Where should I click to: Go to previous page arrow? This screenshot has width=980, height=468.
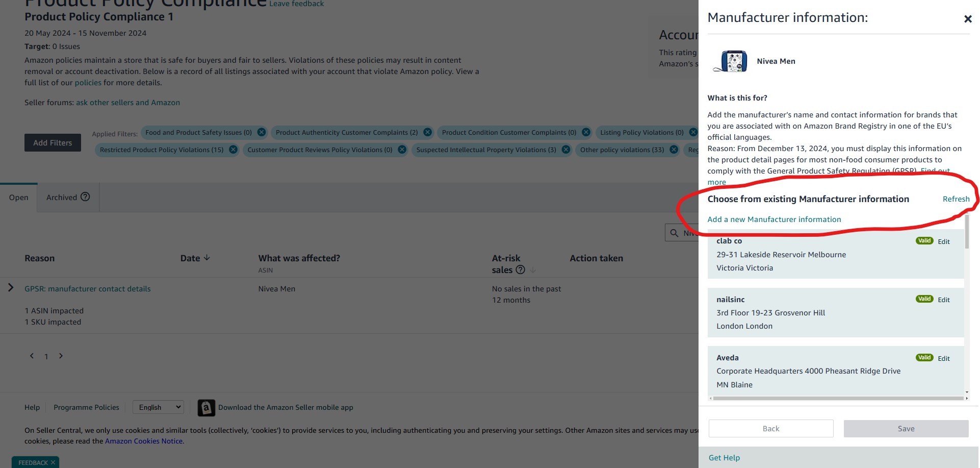[32, 356]
